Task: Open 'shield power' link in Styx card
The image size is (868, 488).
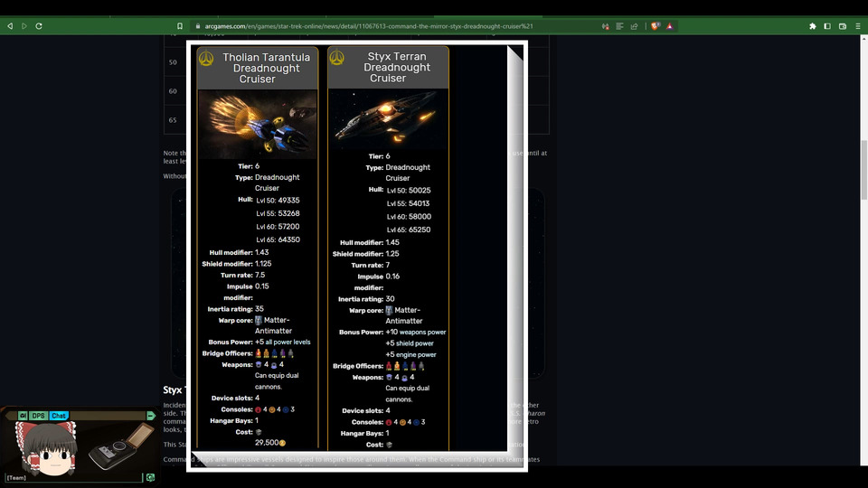Action: (x=415, y=343)
